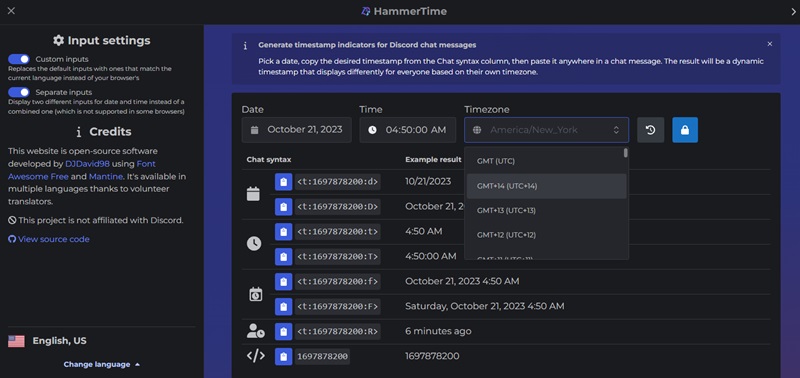Image resolution: width=800 pixels, height=378 pixels.
Task: Click the calendar-clock icon beside the datetime formats
Action: coord(256,294)
